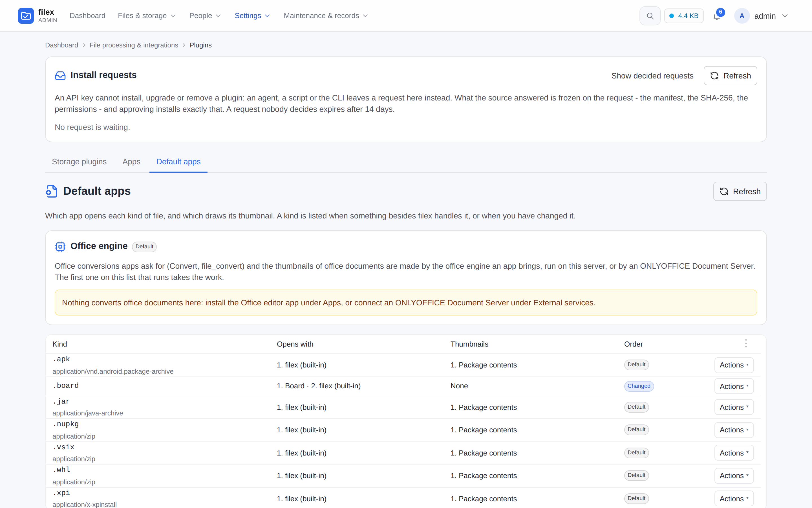Open Actions menu for the .board row
812x508 pixels.
[x=734, y=386]
